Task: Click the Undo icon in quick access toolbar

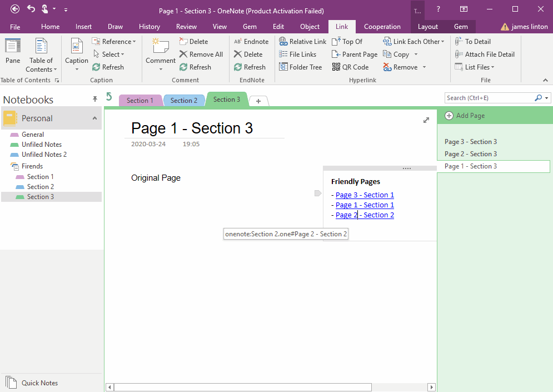Action: pos(31,8)
